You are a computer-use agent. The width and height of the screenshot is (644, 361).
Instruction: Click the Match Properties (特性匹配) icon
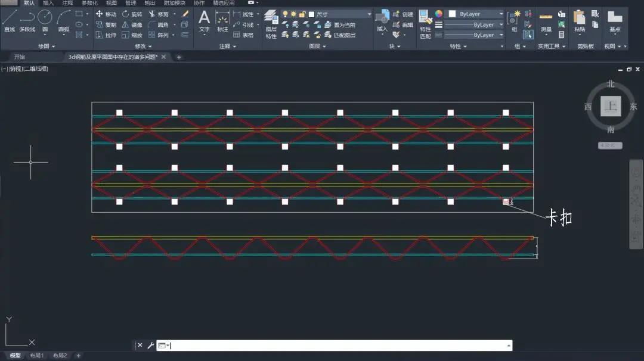425,24
